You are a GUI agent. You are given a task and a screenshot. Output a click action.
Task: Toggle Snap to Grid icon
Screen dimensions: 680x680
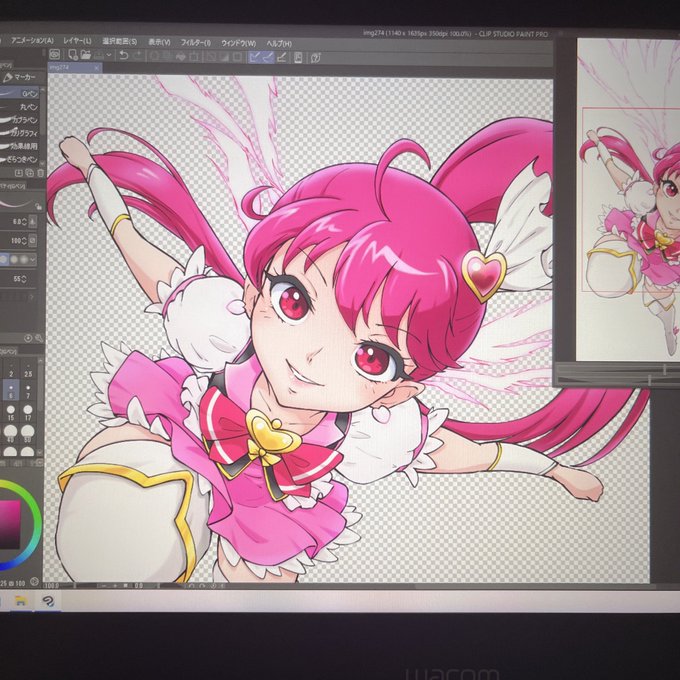coord(281,57)
